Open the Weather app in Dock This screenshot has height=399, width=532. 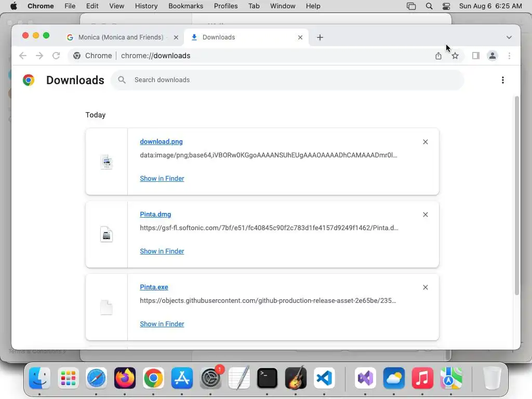coord(394,378)
